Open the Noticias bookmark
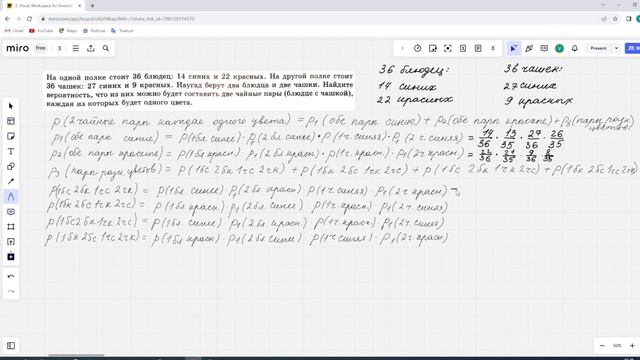Screen dimensions: 640x360 tap(94, 31)
